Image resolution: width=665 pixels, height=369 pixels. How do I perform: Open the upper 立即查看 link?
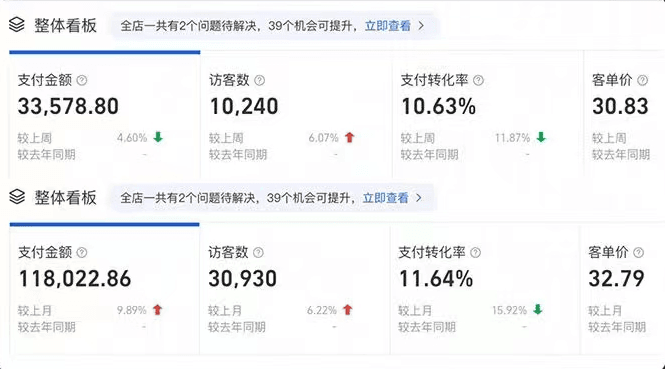pyautogui.click(x=388, y=26)
